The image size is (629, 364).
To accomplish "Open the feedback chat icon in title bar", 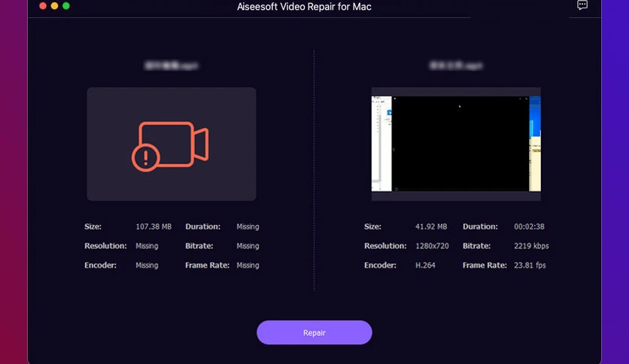I will [582, 5].
